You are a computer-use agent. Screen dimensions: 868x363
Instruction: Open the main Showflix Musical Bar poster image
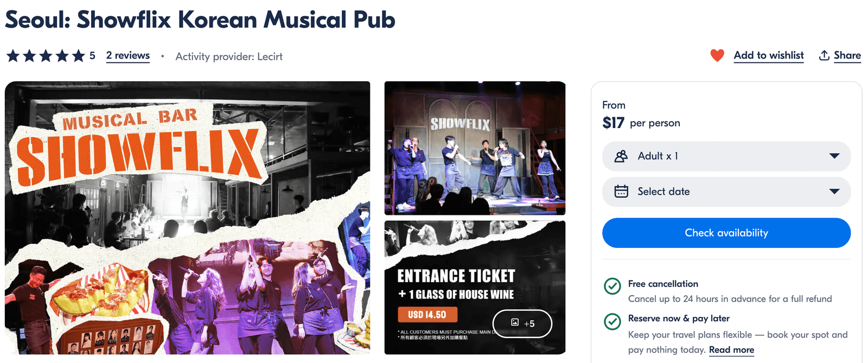coord(187,218)
